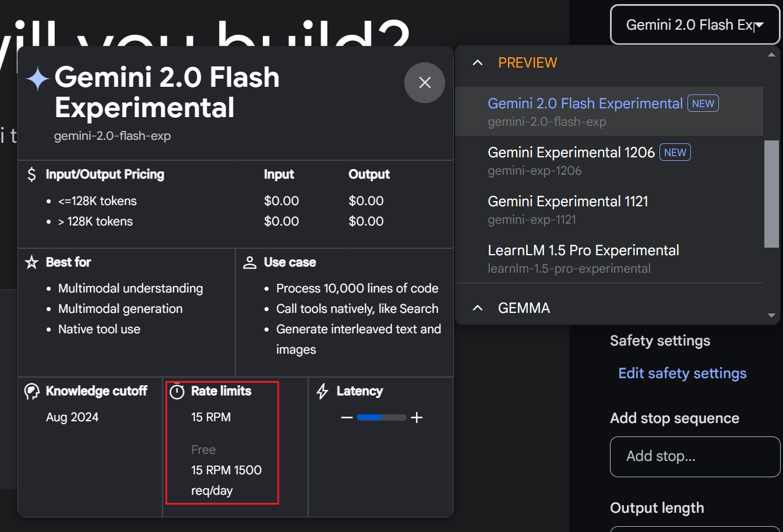Click the Output length label
This screenshot has width=783, height=532.
(657, 508)
